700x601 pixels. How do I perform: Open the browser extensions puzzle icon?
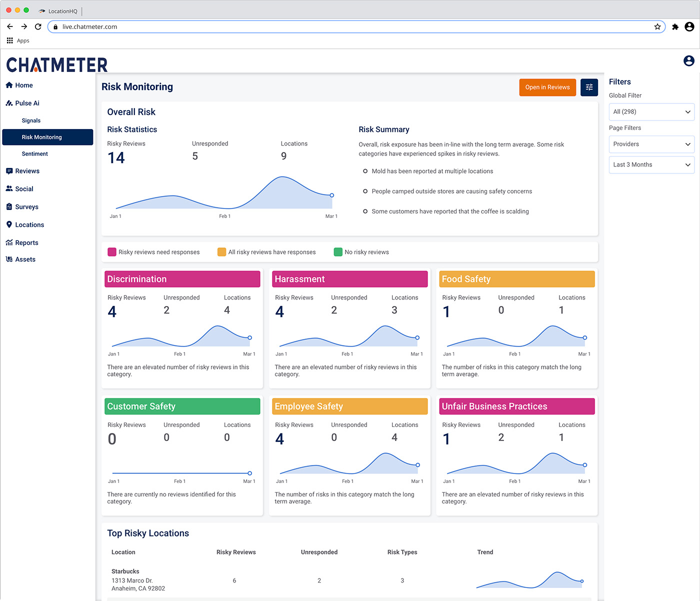[675, 27]
